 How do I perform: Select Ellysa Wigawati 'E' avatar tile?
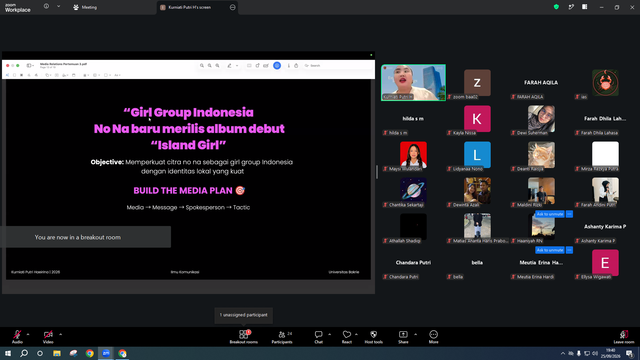pos(605,263)
